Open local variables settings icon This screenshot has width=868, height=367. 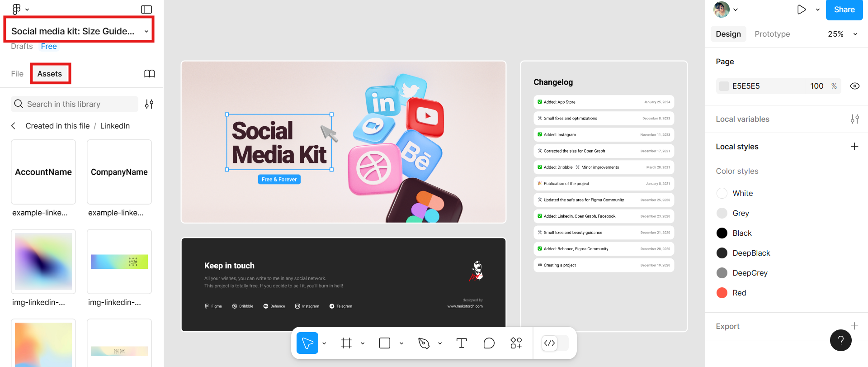pos(854,119)
